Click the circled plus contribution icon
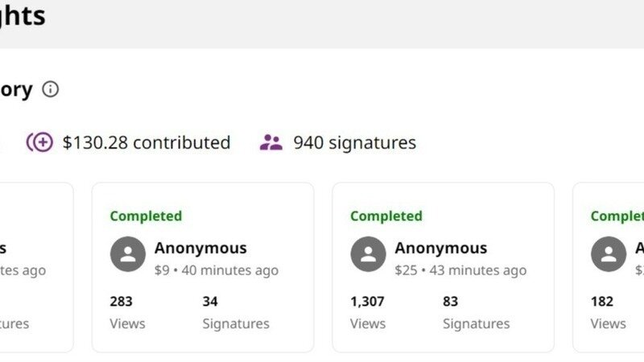The image size is (644, 362). click(39, 142)
